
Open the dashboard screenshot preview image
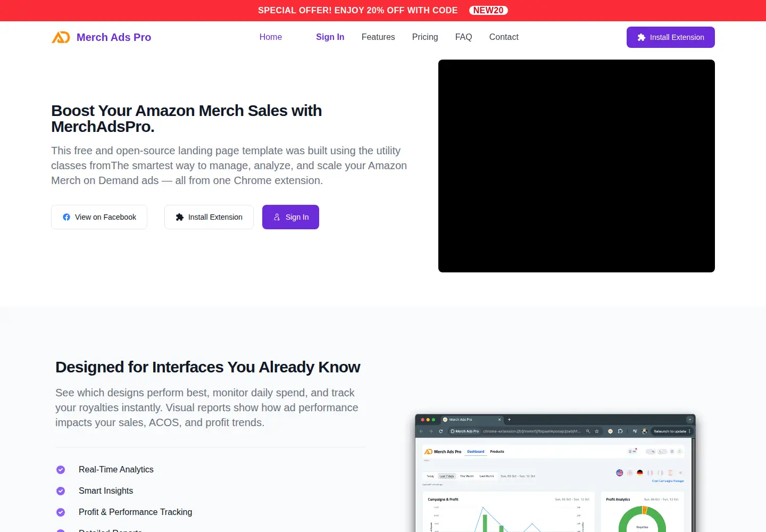[555, 473]
